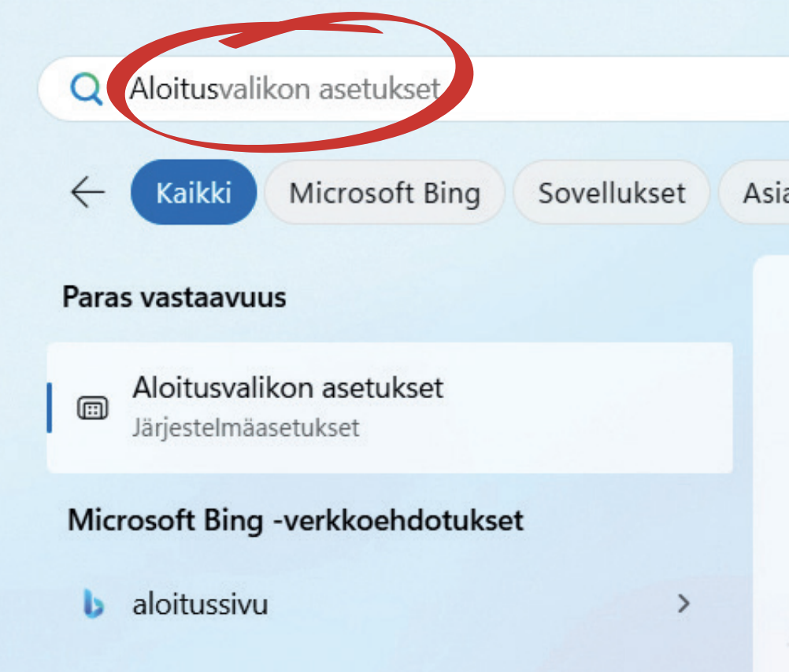Click the Järjestelmäasetukset subtitle text
The height and width of the screenshot is (672, 789).
(246, 428)
